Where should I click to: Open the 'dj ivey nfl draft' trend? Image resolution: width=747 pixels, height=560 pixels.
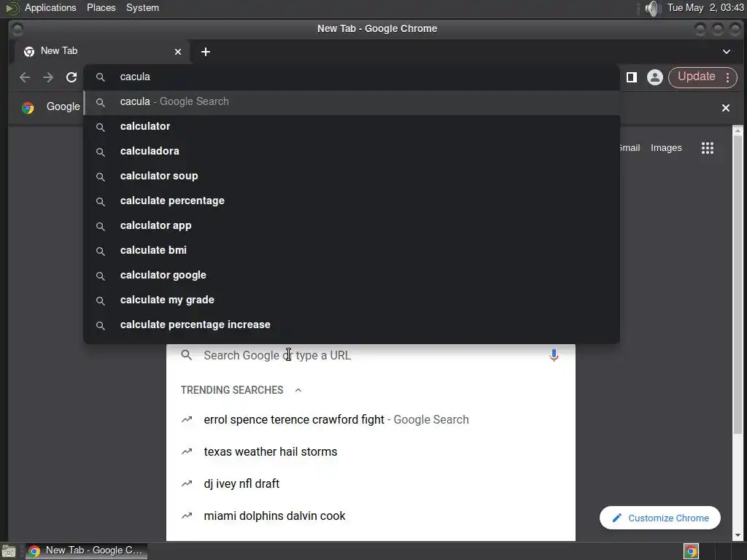(x=371, y=484)
